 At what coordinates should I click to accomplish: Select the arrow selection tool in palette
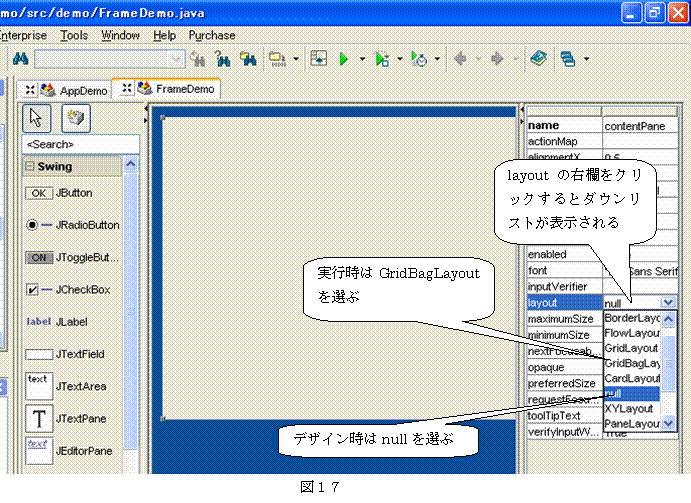click(x=36, y=118)
